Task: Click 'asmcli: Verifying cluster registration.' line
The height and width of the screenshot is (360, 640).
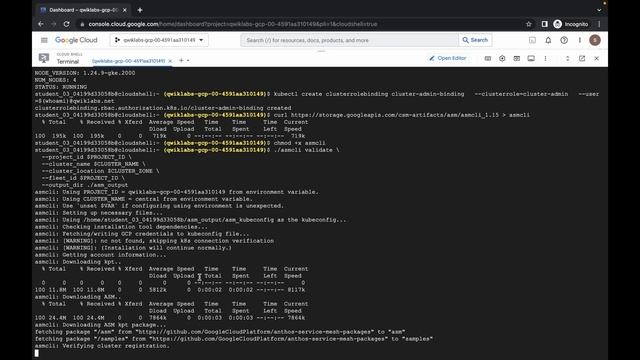Action: (x=102, y=346)
